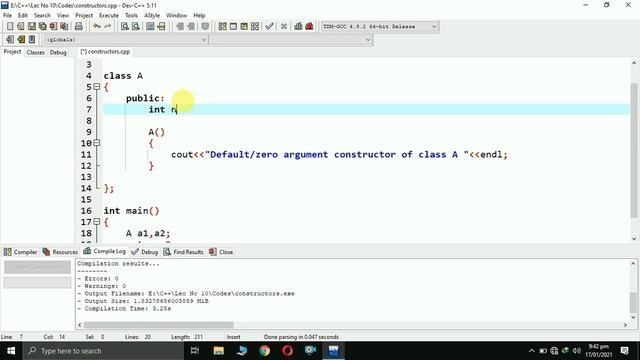This screenshot has height=360, width=640.
Task: Undo the last edit via toolbar
Action: 97,27
